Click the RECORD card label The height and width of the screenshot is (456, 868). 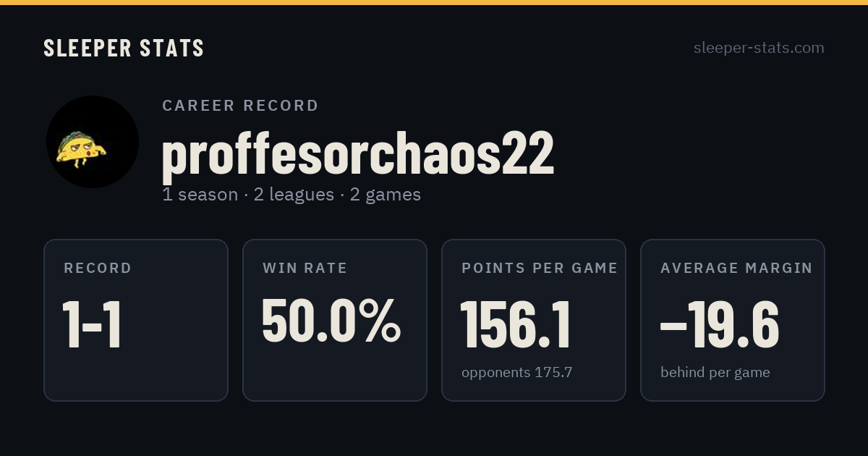coord(98,269)
